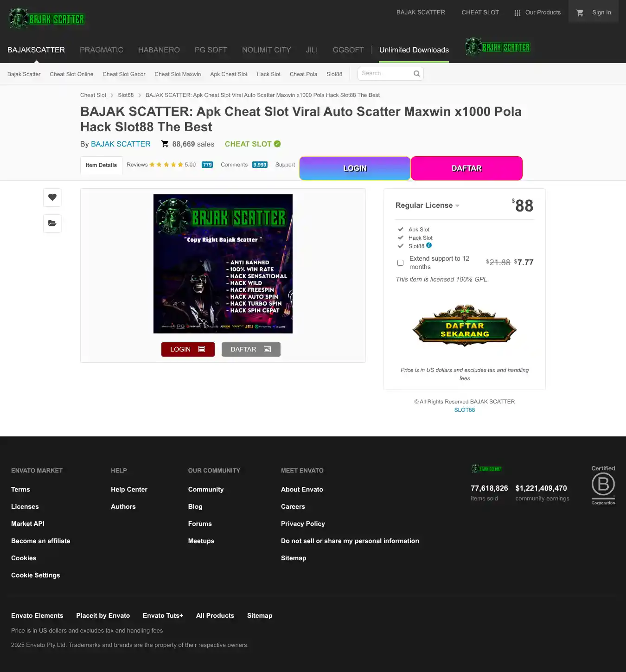The height and width of the screenshot is (672, 626).
Task: Click the Bajak Scatter logo at top left
Action: pyautogui.click(x=46, y=19)
